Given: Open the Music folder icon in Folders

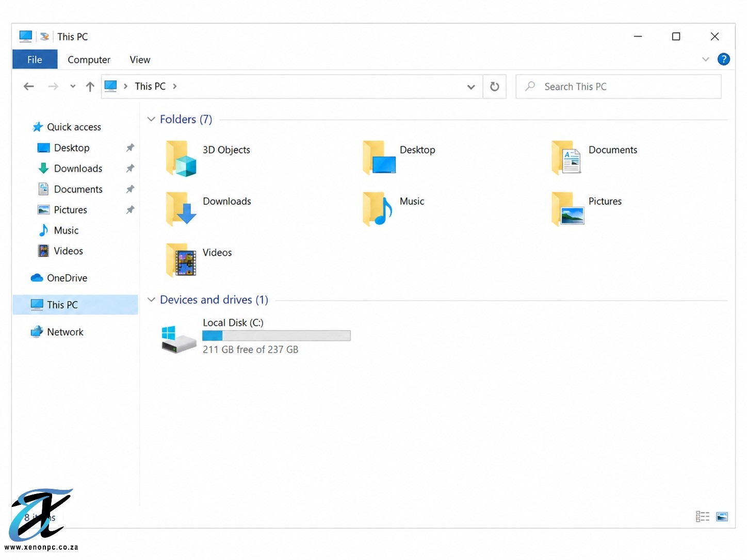Looking at the screenshot, I should [378, 208].
